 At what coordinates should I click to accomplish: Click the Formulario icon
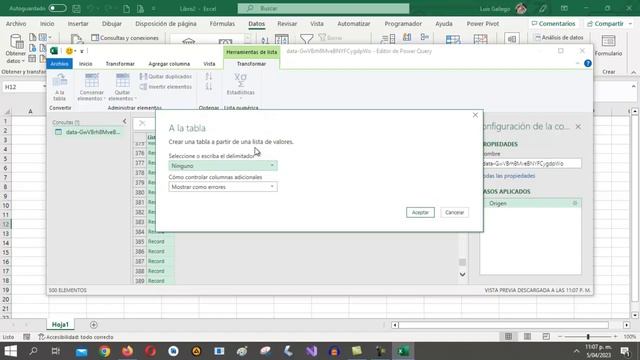pyautogui.click(x=608, y=41)
